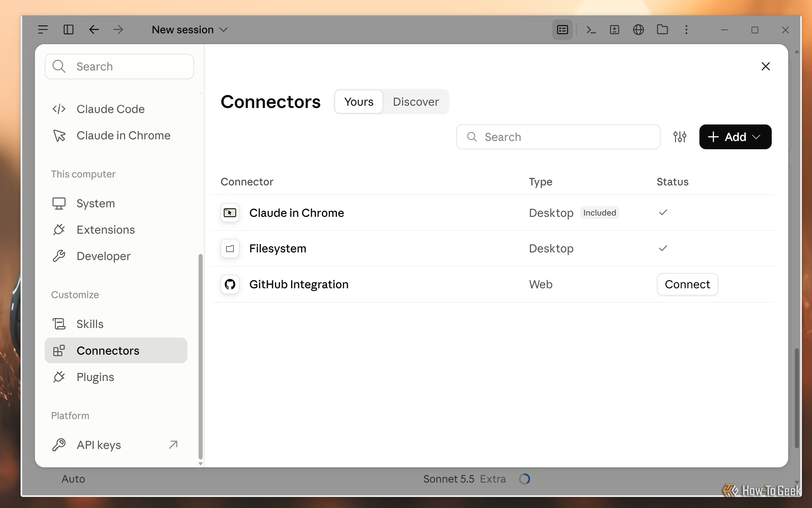Open the globe browser icon
This screenshot has width=812, height=508.
(x=638, y=30)
